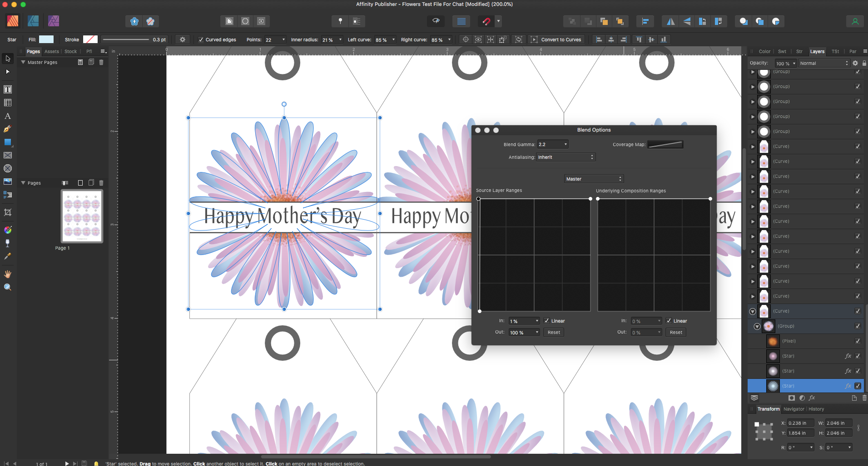Screen dimensions: 868x466
Task: Collapse the expanded (Curve) layer
Action: (x=753, y=311)
